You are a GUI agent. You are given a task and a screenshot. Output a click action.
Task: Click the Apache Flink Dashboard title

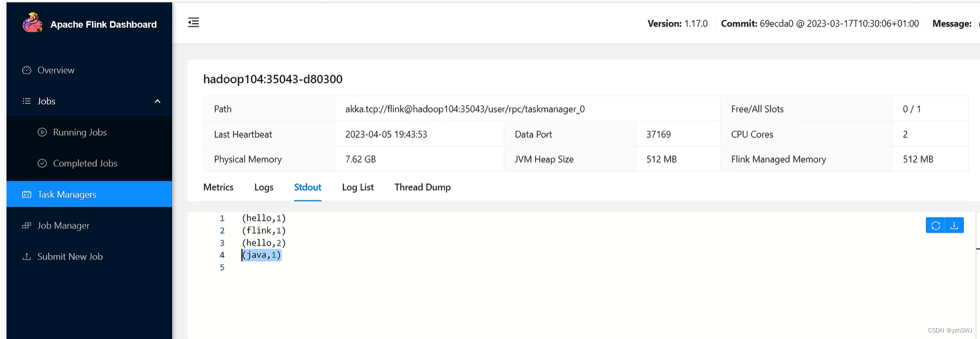(103, 24)
